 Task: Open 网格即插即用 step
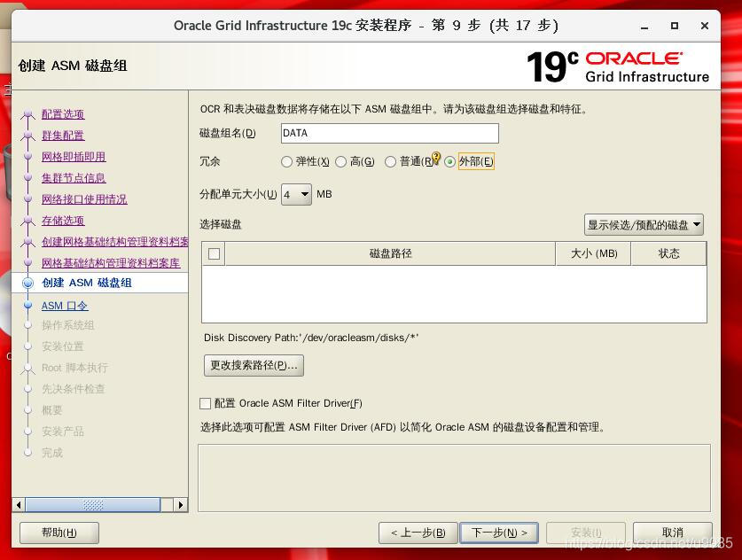click(x=74, y=157)
